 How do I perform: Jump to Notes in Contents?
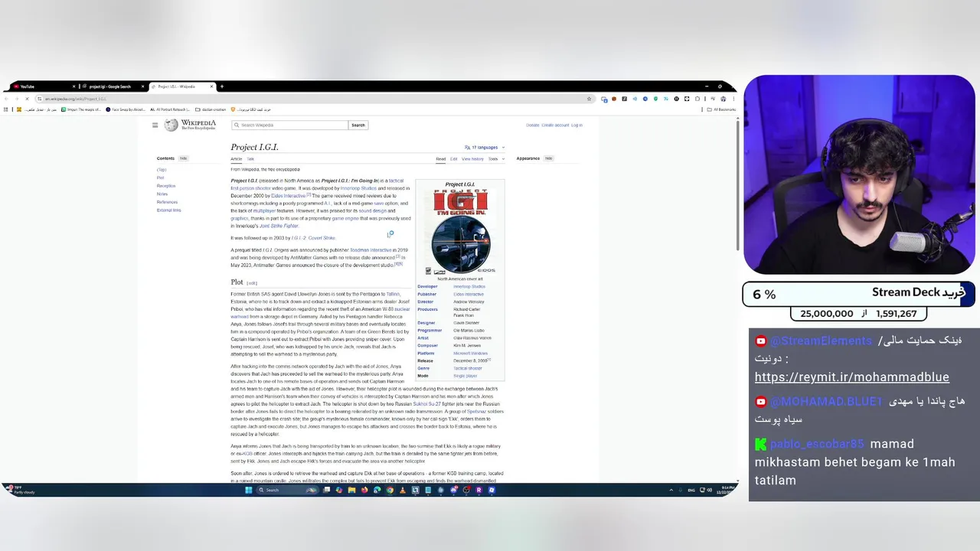click(162, 194)
